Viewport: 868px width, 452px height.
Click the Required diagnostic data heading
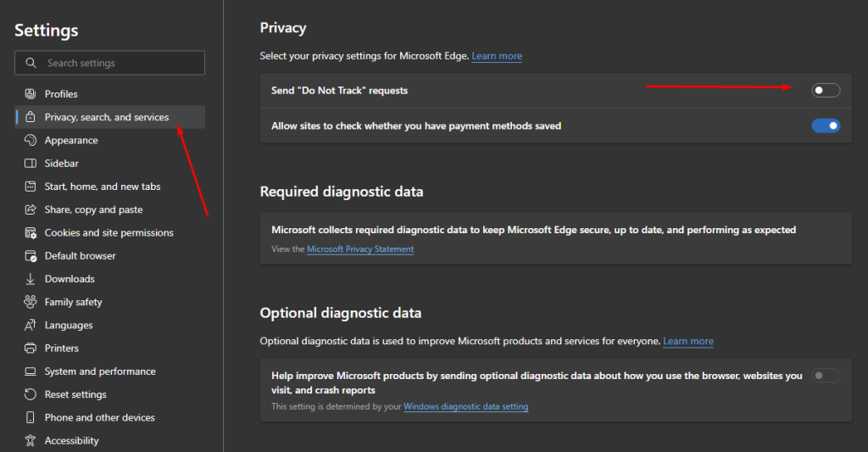[342, 192]
